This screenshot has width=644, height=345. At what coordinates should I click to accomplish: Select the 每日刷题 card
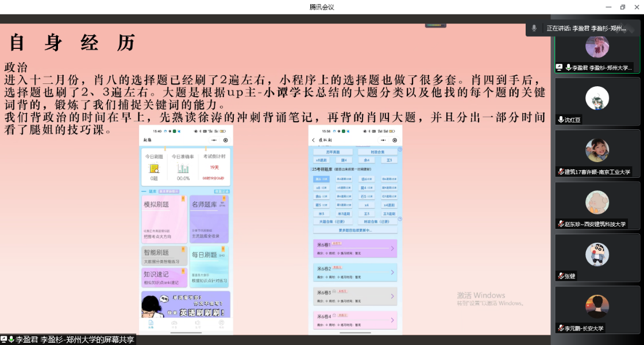tap(209, 266)
